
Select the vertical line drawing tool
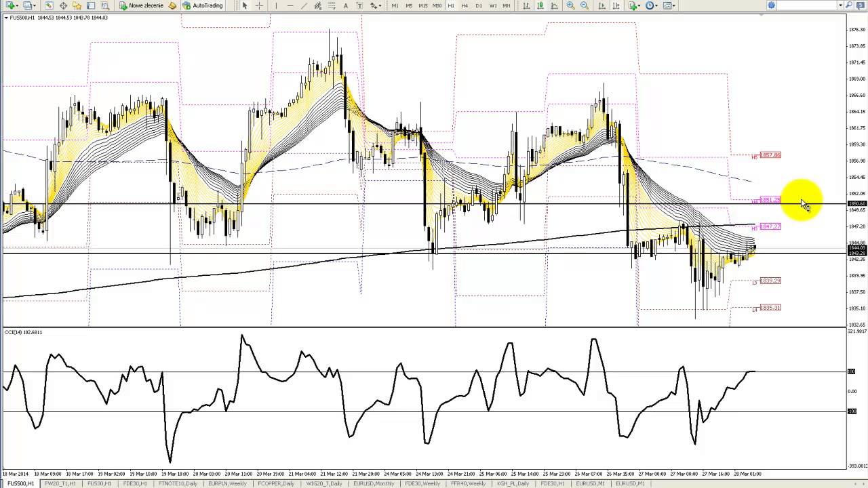point(276,5)
